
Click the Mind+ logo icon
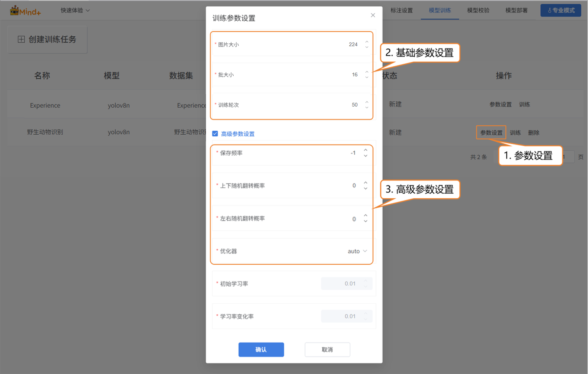pyautogui.click(x=15, y=11)
